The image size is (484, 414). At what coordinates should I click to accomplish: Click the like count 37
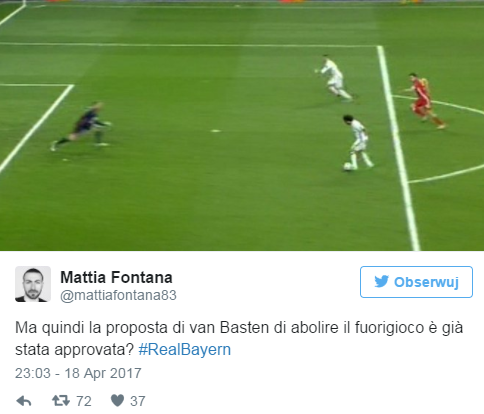(138, 401)
